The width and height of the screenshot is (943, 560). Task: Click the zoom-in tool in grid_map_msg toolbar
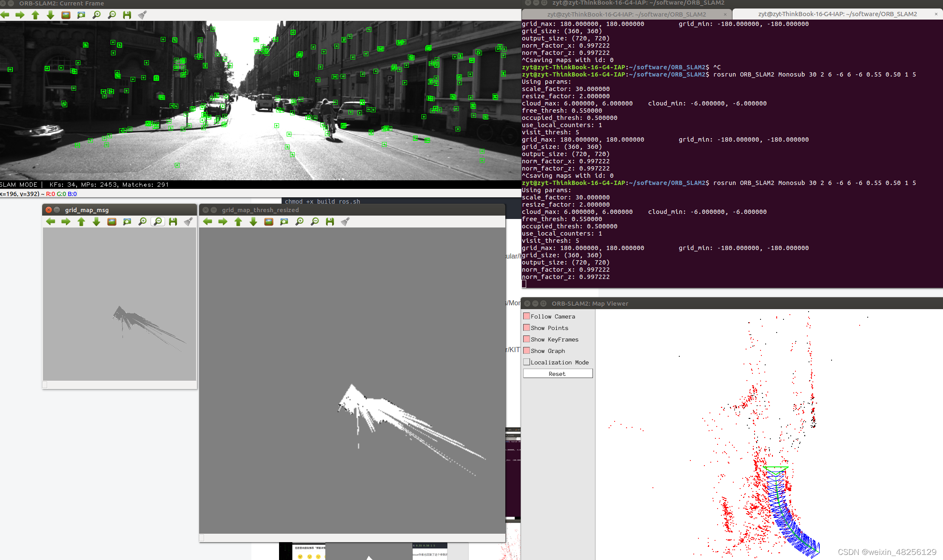(x=142, y=222)
